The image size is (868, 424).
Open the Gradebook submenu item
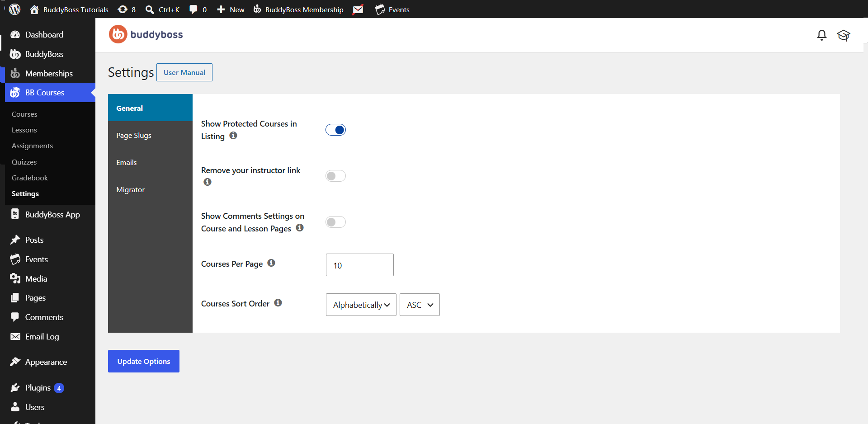click(x=30, y=178)
